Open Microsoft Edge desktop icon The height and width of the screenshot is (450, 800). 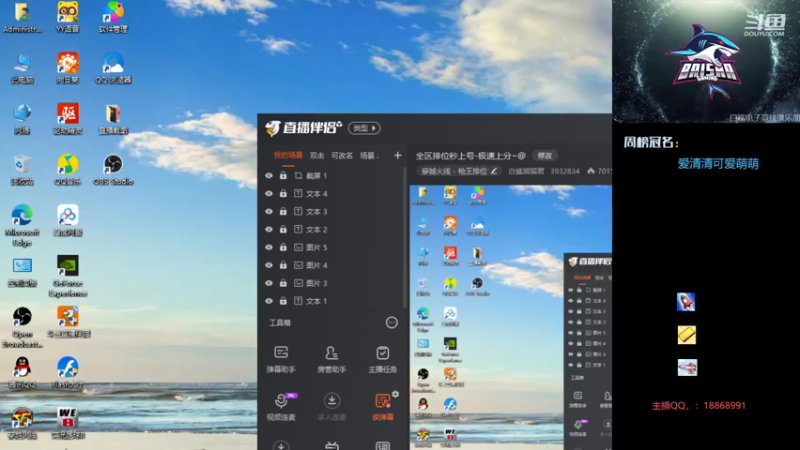pos(22,226)
